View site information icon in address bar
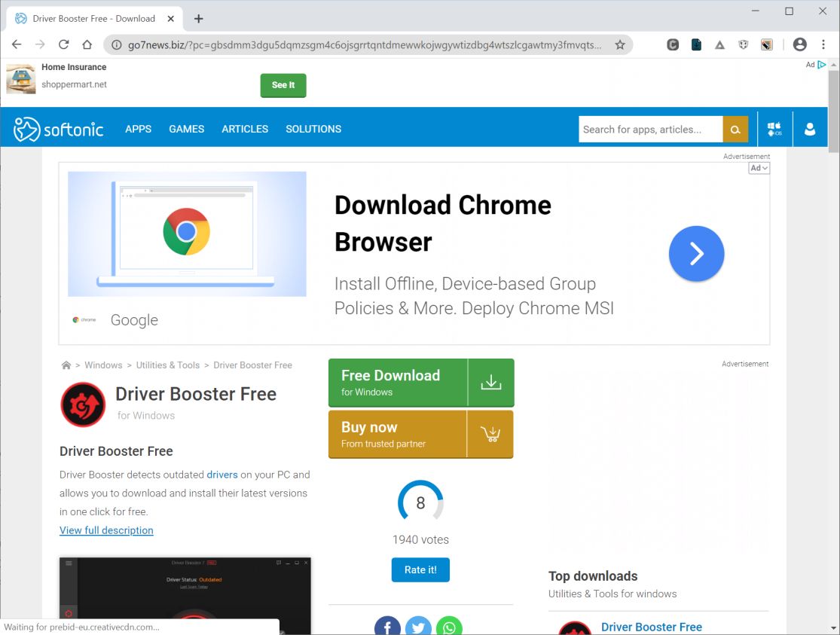 (116, 45)
